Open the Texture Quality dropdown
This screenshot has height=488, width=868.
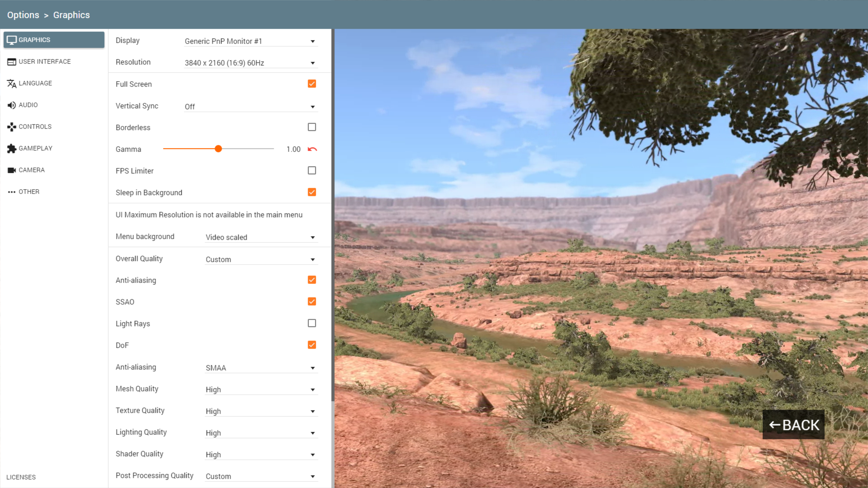(261, 411)
